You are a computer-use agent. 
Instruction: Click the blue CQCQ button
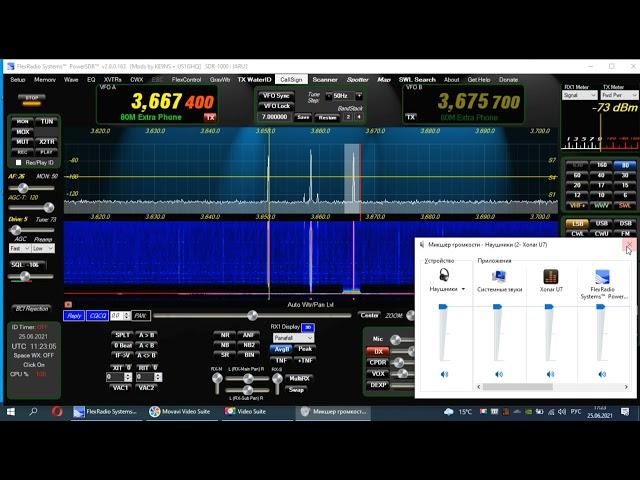(97, 316)
